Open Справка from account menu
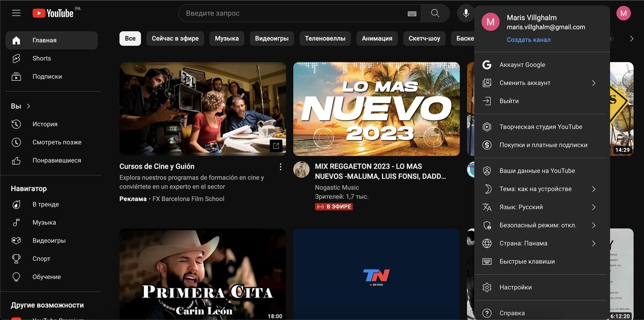 542,313
